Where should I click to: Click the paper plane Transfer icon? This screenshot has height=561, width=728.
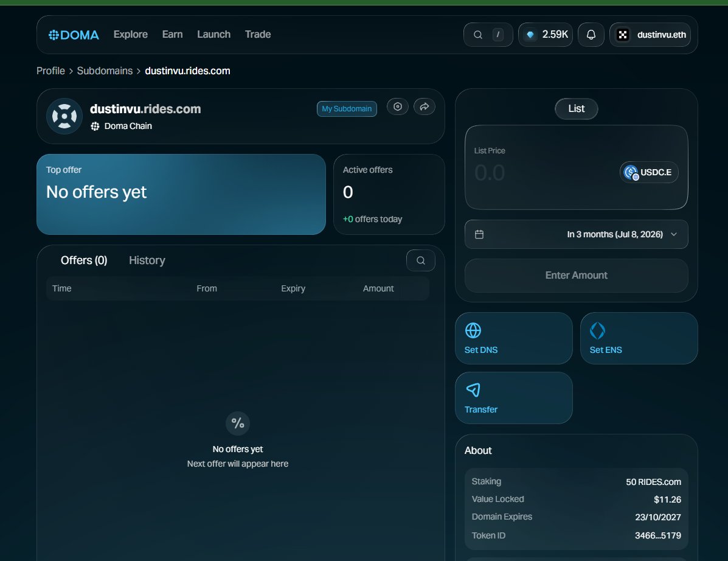tap(473, 390)
